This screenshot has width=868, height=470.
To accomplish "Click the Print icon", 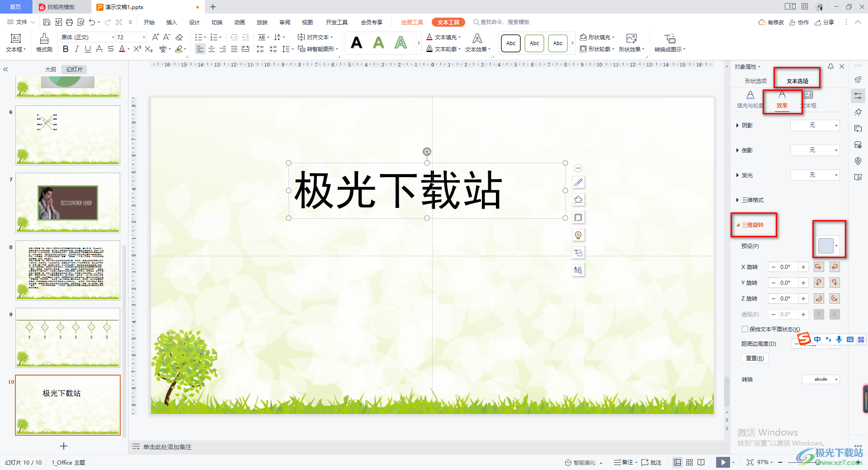I will click(x=69, y=22).
